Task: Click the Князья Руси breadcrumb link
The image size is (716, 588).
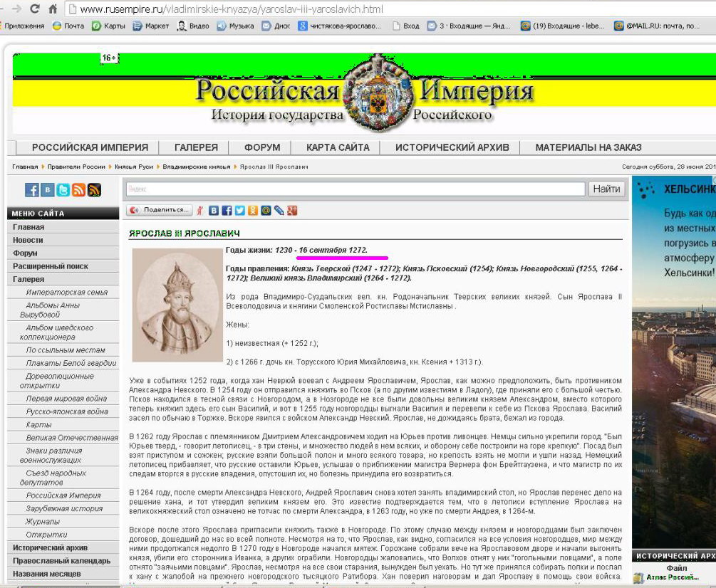Action: (134, 167)
